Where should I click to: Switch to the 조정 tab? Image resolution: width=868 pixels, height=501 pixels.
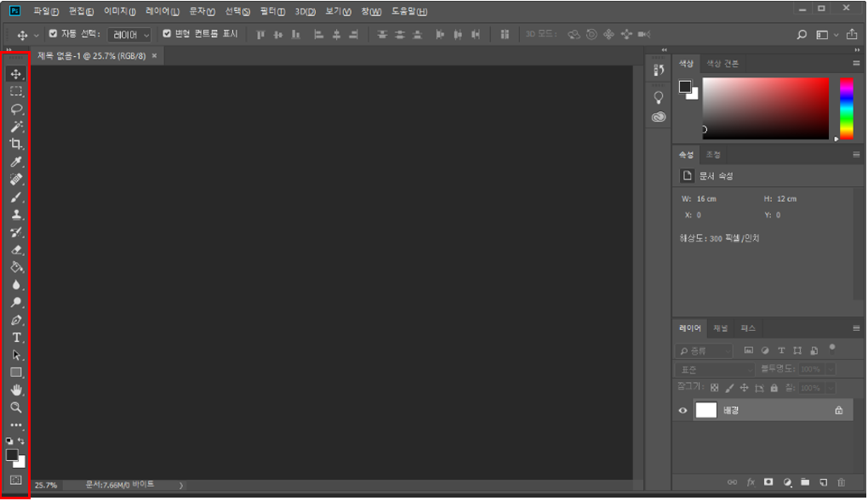tap(713, 155)
